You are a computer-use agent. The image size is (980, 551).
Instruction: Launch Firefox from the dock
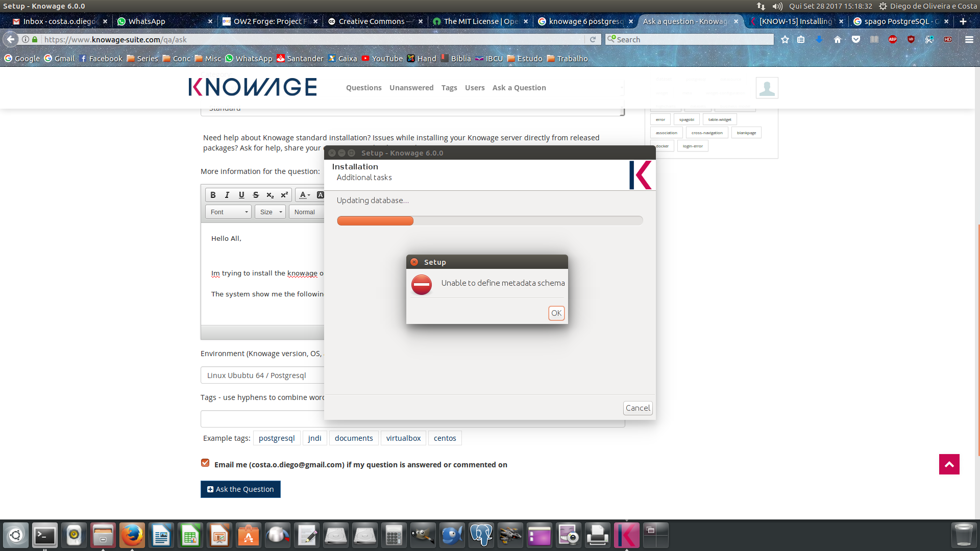click(x=132, y=536)
